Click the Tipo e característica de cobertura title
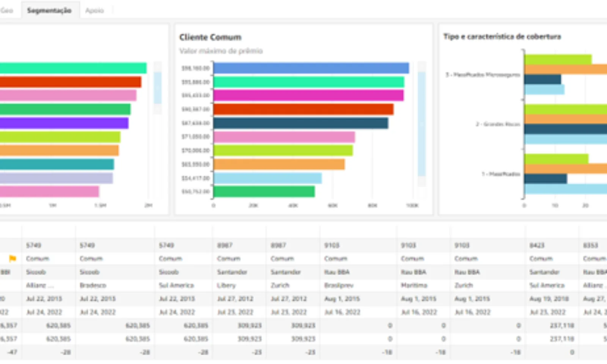607x364 pixels. (x=502, y=36)
